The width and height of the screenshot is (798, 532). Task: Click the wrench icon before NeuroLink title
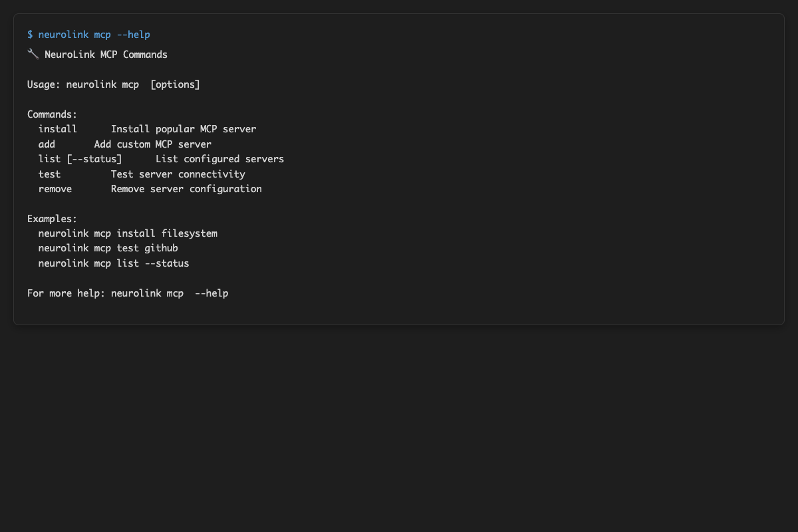[33, 55]
